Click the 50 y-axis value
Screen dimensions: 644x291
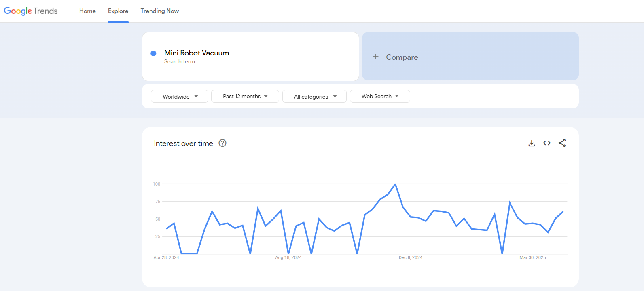[158, 219]
